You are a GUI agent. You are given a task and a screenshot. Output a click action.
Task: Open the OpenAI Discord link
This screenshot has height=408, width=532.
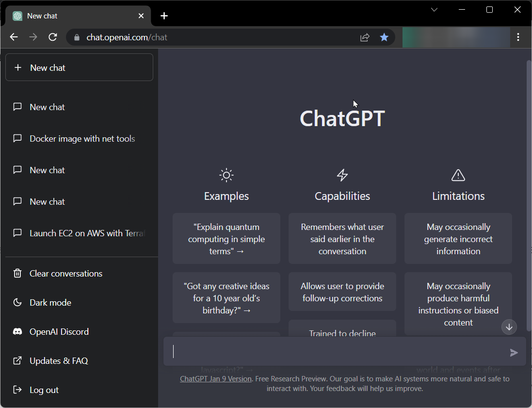pos(80,332)
